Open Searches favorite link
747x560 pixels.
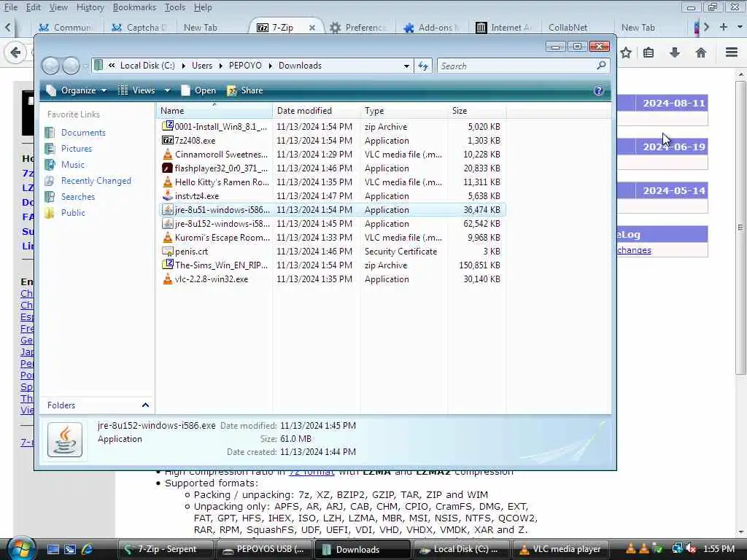coord(77,197)
